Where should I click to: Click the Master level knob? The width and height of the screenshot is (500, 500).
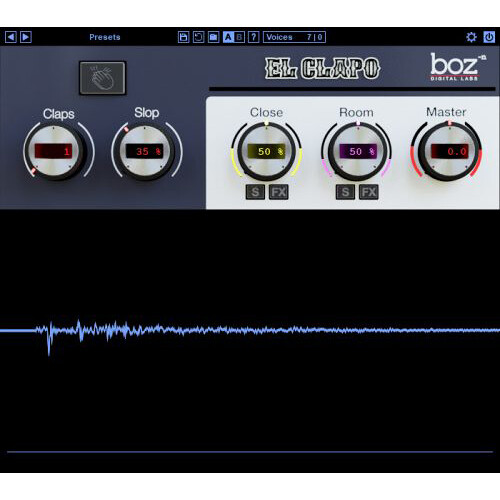(x=449, y=152)
